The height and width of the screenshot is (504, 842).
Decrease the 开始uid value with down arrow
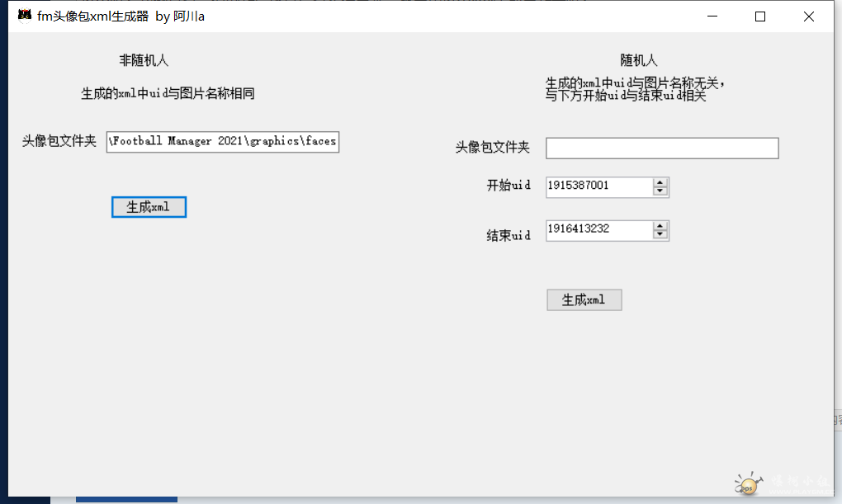point(660,191)
